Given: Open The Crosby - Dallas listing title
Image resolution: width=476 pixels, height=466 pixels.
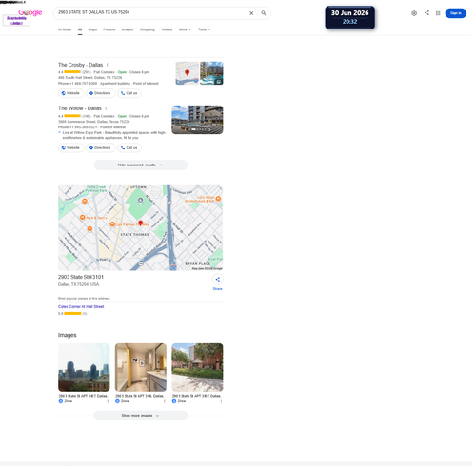Looking at the screenshot, I should point(80,65).
